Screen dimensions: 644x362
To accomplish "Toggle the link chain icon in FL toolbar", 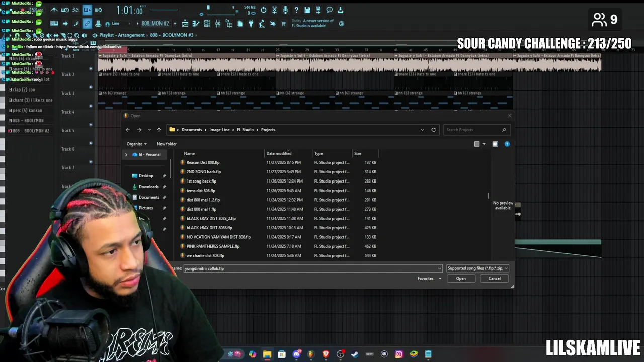I will [x=87, y=23].
